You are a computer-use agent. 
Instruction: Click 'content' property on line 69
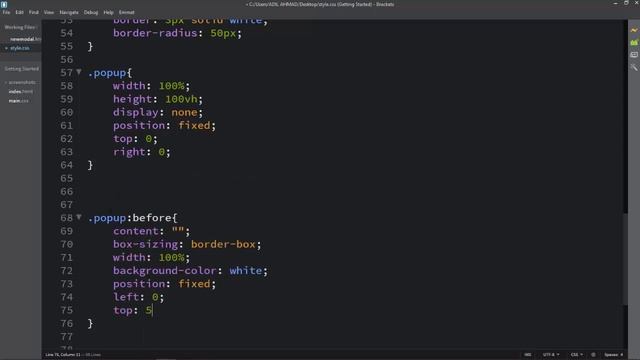(136, 231)
